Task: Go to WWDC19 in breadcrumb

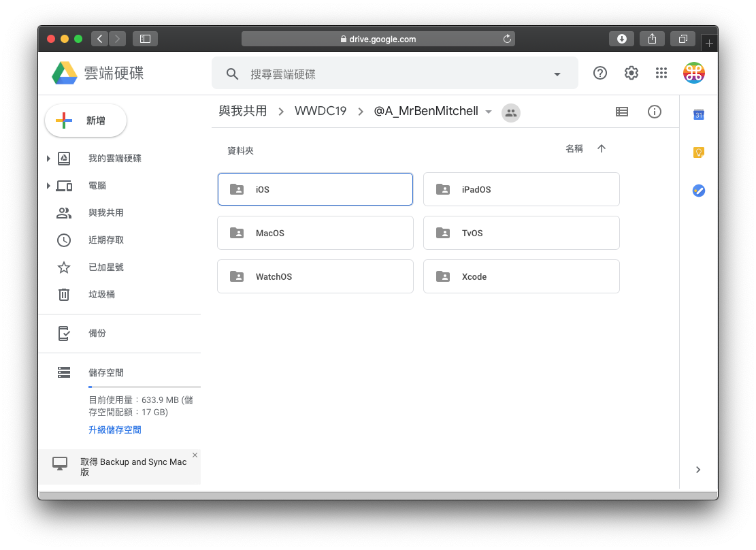Action: [321, 111]
